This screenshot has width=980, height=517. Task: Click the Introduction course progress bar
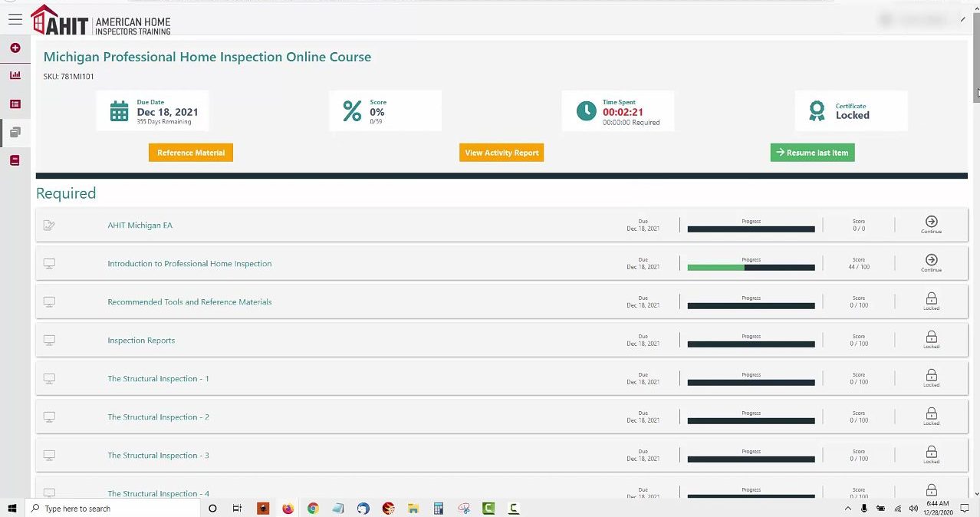751,267
